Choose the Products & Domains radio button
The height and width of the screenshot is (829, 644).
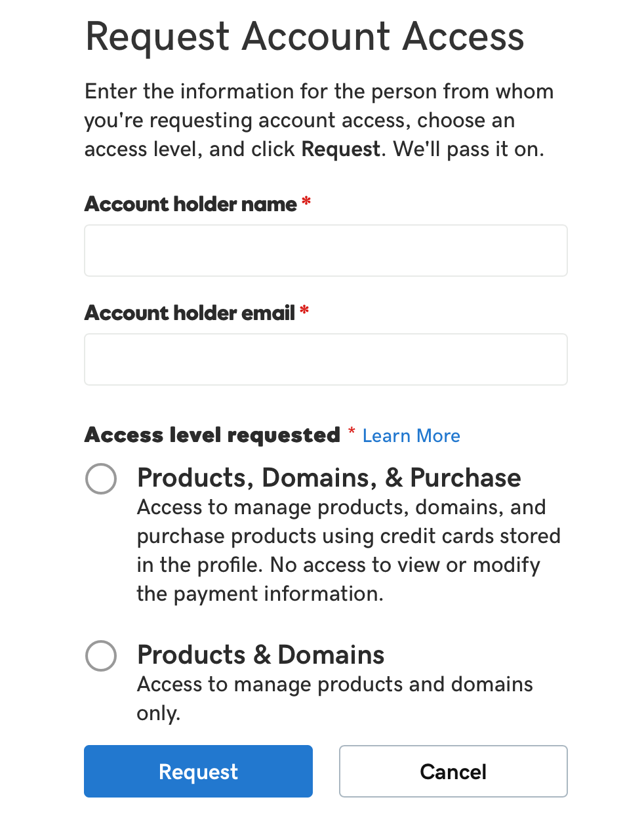pos(101,656)
